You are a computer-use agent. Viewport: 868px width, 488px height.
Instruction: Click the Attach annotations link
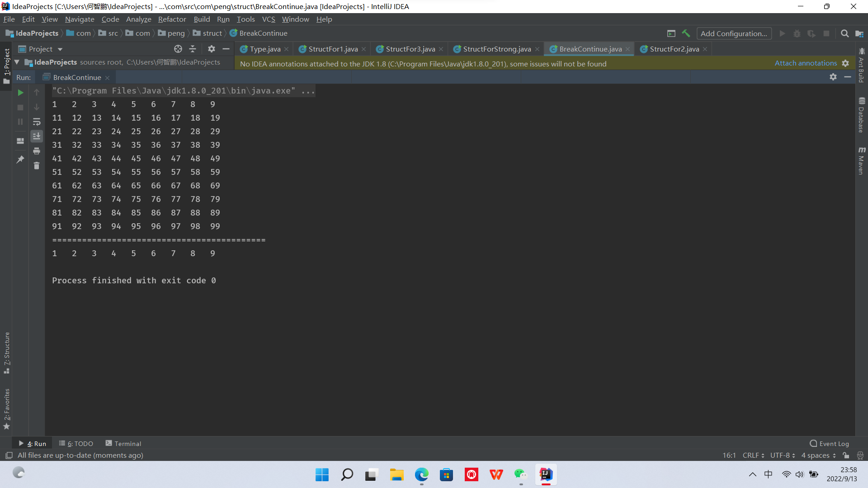(806, 63)
